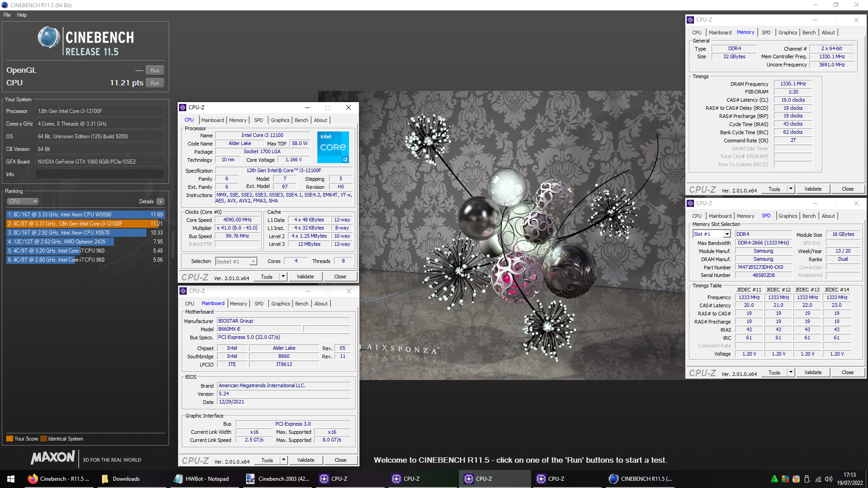Switch to Bench tab in CPU window
Screen dimensions: 868x488
click(301, 120)
